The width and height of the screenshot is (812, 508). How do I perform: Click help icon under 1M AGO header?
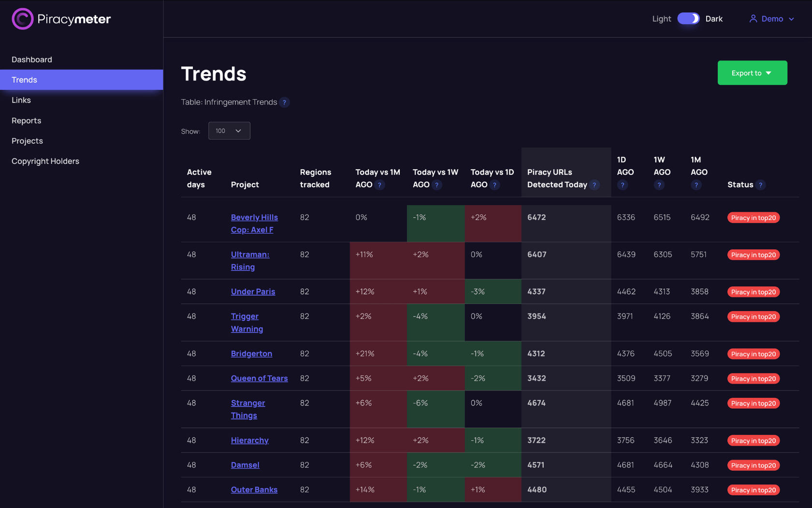tap(696, 185)
